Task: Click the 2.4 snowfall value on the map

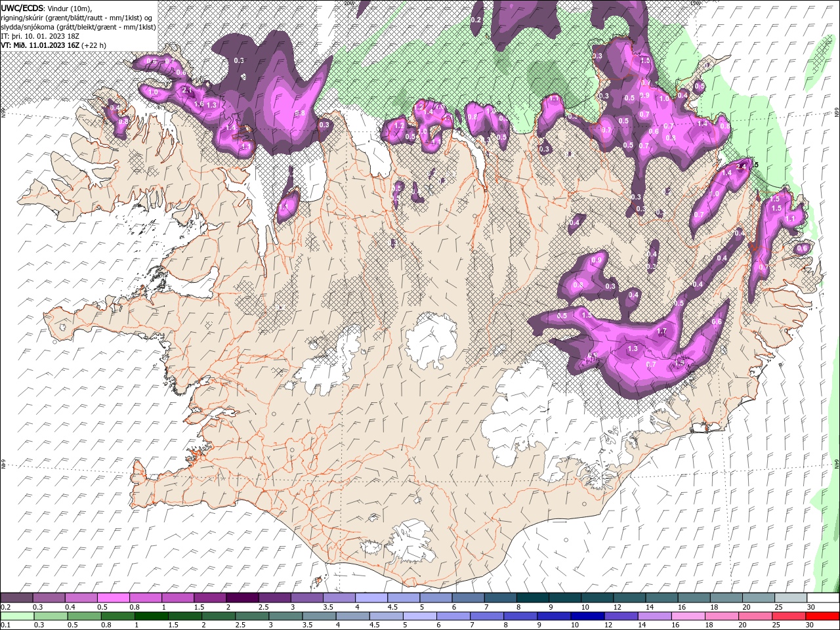Action: 742,167
